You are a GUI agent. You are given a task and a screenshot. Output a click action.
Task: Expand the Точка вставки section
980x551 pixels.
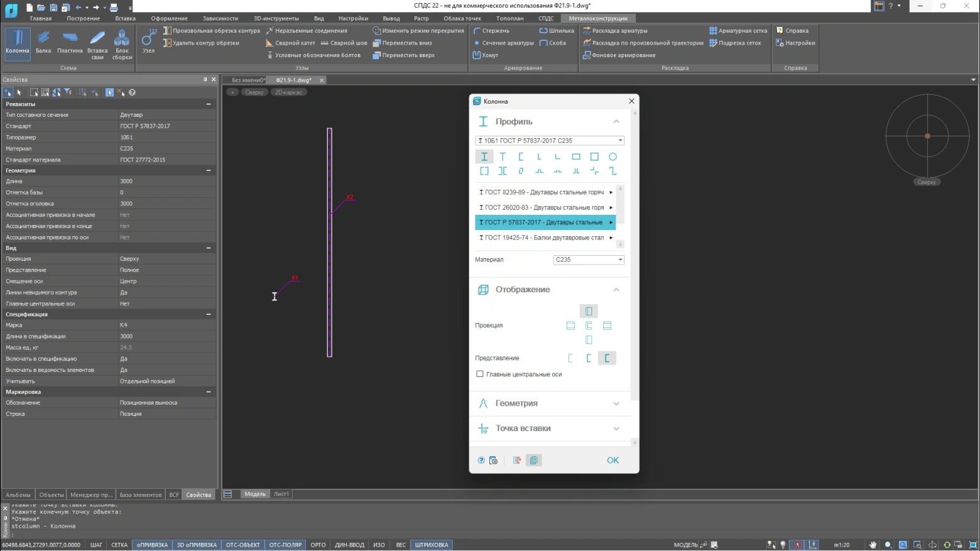(550, 428)
